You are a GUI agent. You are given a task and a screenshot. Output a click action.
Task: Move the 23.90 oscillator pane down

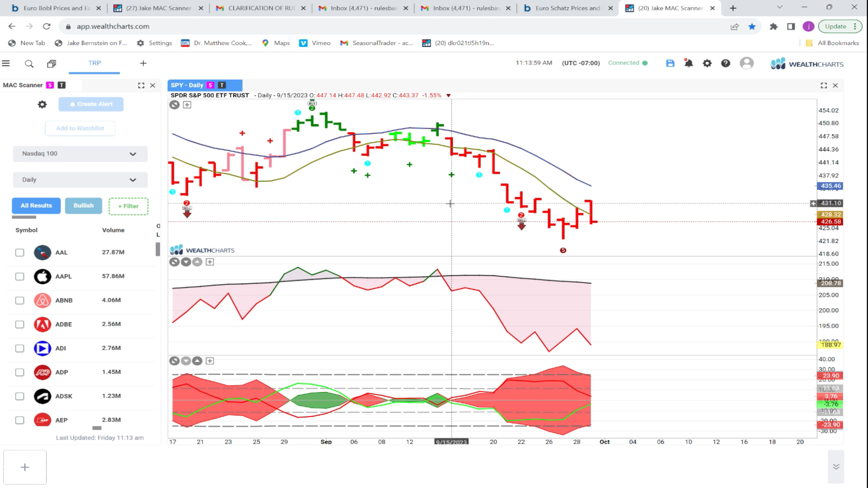point(186,361)
